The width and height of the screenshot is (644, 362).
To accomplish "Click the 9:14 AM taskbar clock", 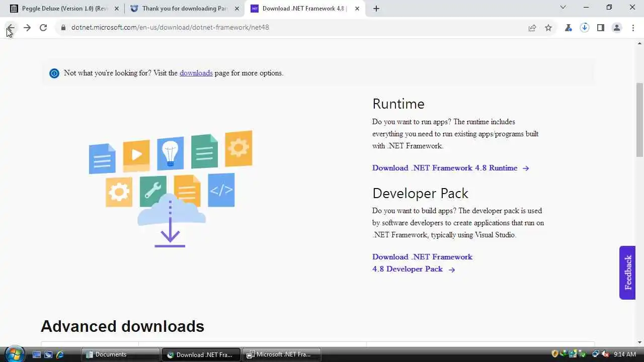I will click(625, 354).
